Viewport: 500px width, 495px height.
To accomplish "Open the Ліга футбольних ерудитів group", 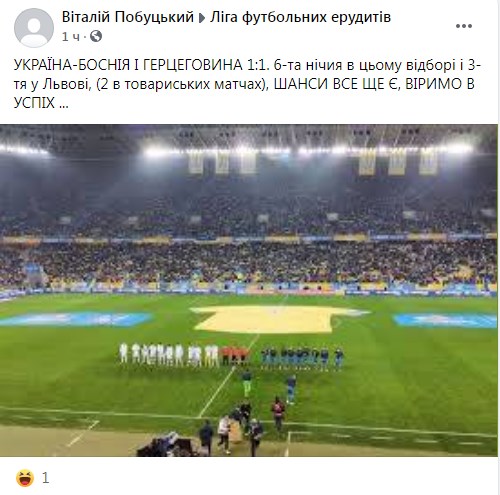I will tap(300, 17).
